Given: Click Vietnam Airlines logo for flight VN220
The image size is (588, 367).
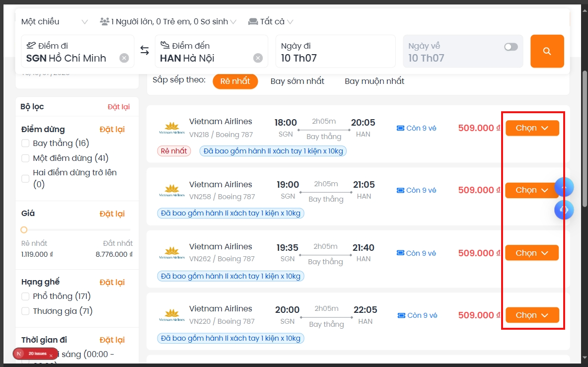Looking at the screenshot, I should [172, 315].
